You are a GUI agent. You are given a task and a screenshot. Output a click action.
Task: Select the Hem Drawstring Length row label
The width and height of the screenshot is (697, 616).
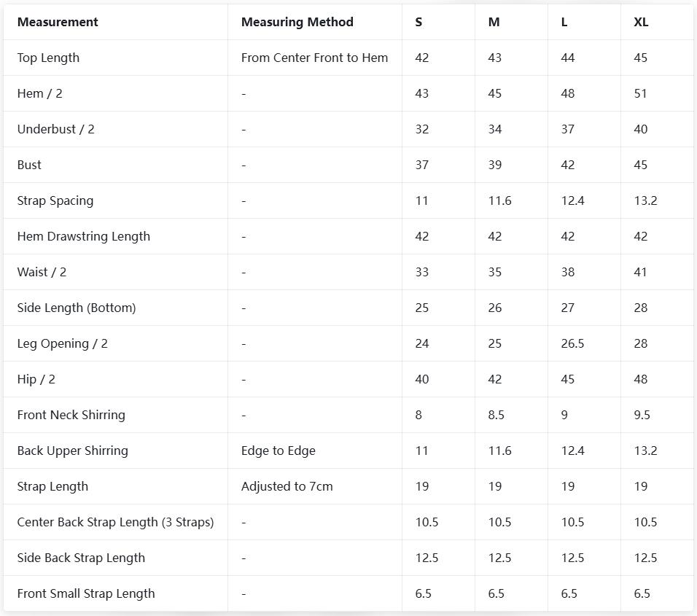pyautogui.click(x=83, y=236)
